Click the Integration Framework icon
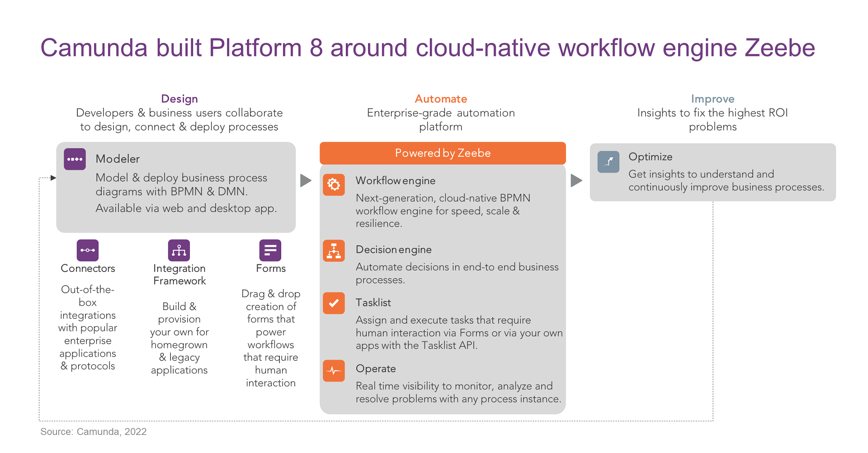Screen dimensions: 868x453 click(x=179, y=250)
